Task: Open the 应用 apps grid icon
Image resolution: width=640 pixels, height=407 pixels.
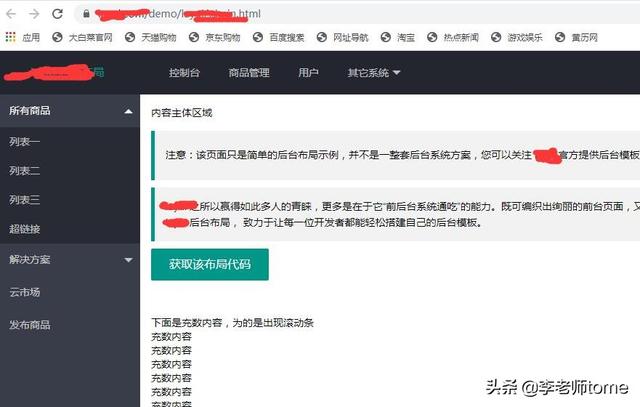Action: click(x=11, y=37)
